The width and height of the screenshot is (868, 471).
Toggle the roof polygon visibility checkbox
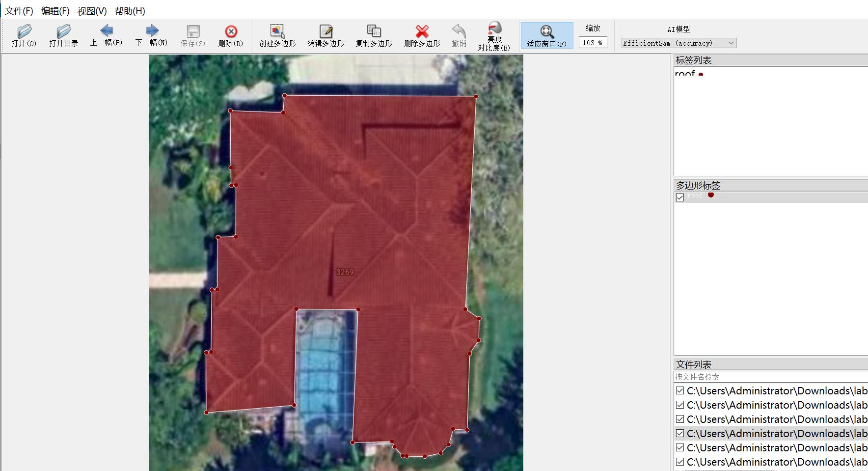point(680,197)
